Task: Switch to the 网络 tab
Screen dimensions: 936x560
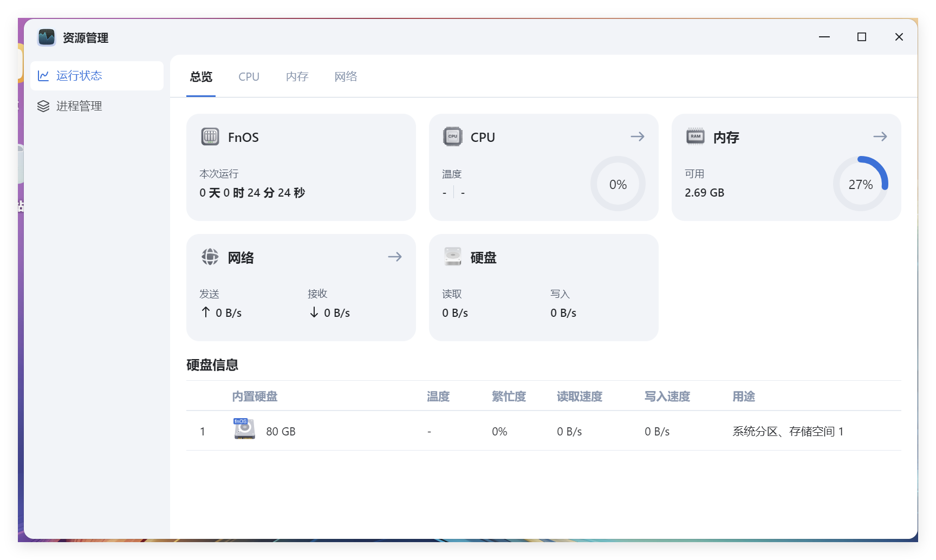Action: [346, 77]
